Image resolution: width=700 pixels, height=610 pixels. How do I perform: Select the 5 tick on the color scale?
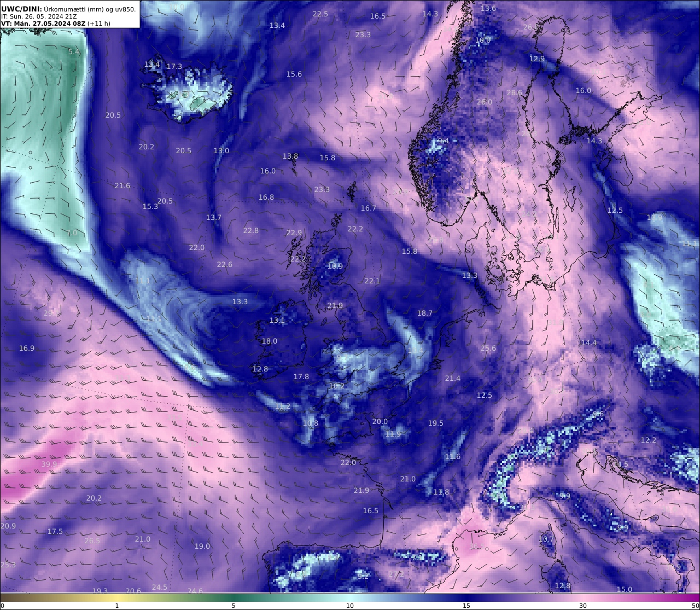[x=234, y=606]
